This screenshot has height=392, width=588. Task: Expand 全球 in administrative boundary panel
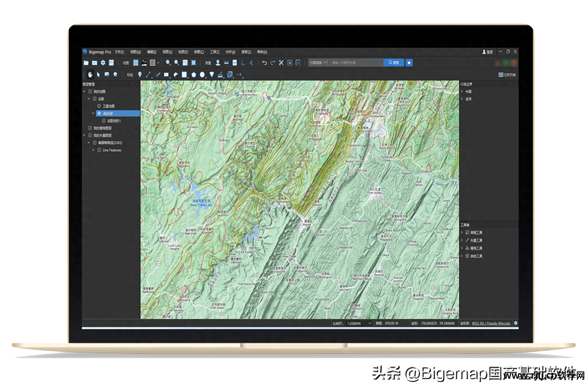pos(462,99)
